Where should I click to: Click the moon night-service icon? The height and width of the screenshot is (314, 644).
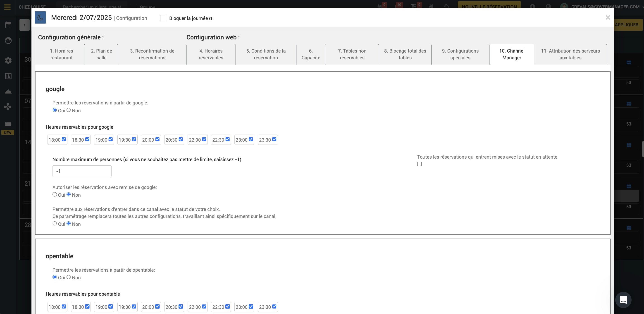[40, 17]
